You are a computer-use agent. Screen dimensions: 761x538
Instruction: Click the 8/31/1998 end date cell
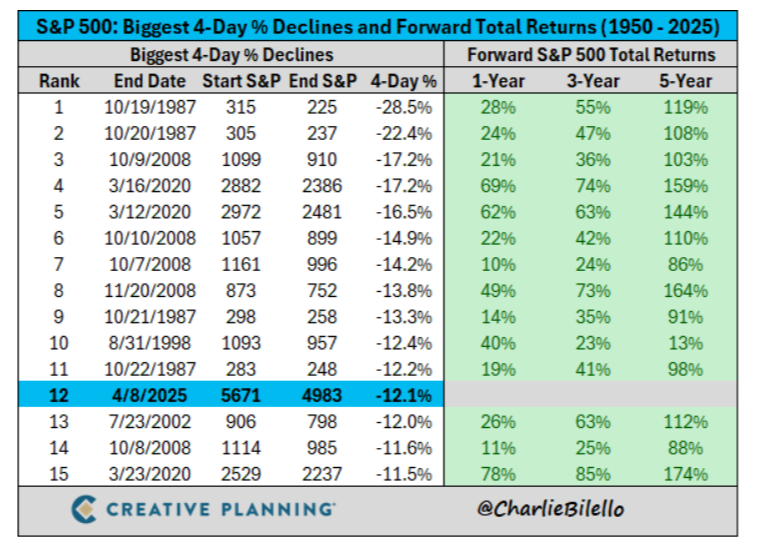150,343
